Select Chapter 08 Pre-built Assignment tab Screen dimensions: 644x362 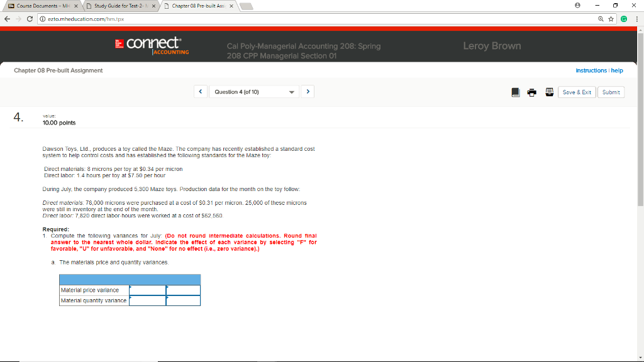[x=198, y=6]
